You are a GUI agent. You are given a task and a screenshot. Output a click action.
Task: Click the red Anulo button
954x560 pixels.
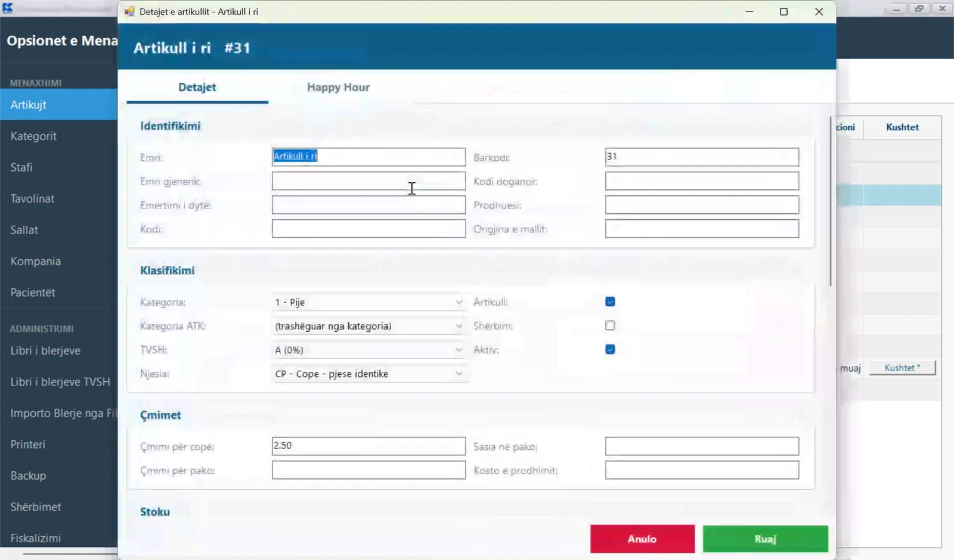coord(642,539)
